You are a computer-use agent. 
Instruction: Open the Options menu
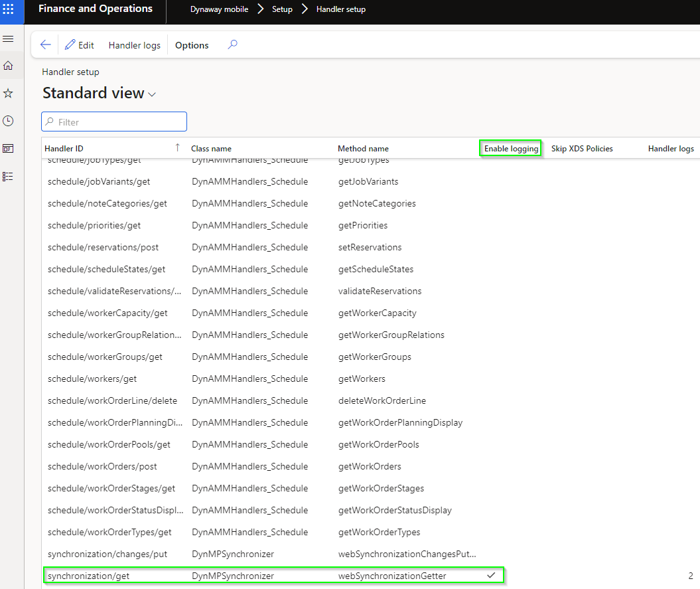coord(191,44)
